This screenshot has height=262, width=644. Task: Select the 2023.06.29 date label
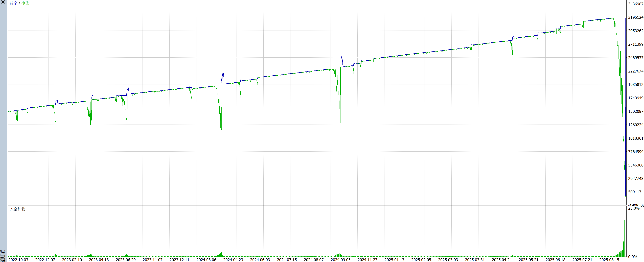[x=126, y=259]
